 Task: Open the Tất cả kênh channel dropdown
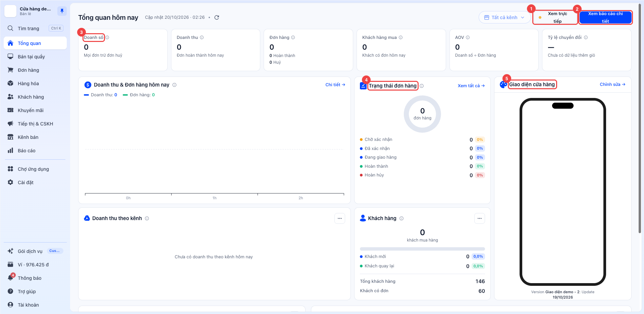[x=504, y=17]
